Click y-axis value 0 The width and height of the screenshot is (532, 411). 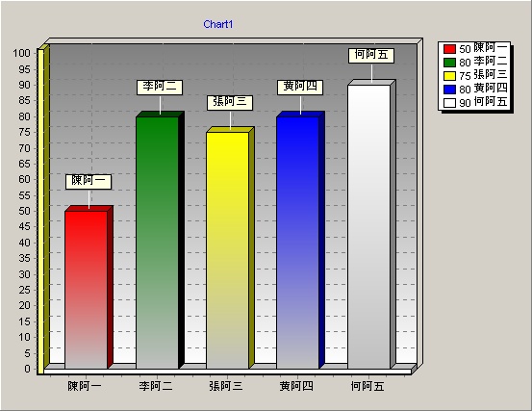28,369
